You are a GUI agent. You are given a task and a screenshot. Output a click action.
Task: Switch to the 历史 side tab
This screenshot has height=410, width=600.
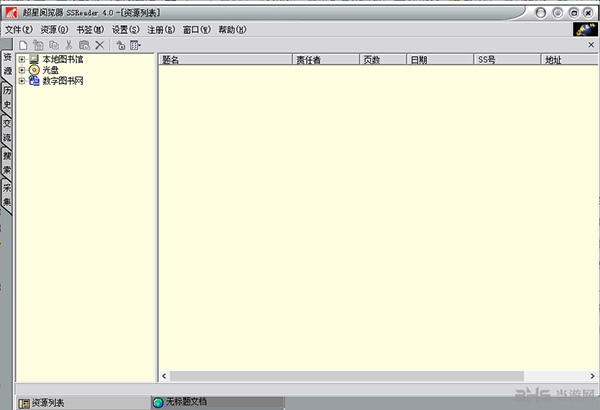coord(7,98)
